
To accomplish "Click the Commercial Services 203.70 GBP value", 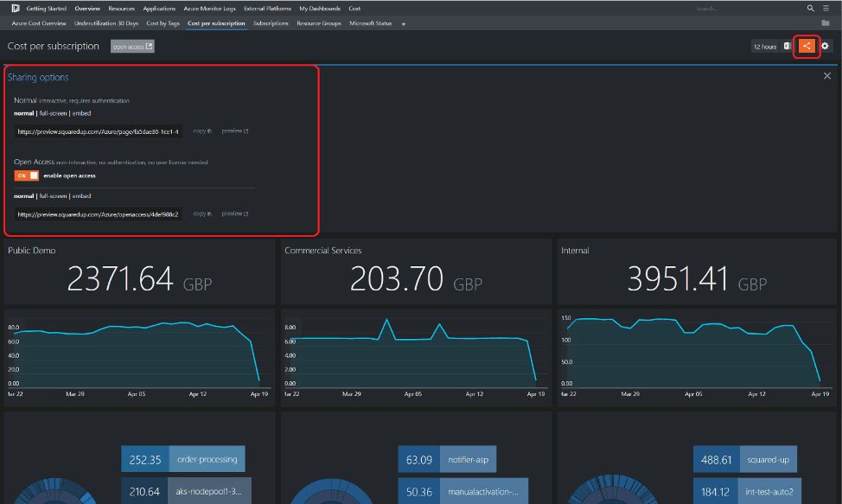I will (x=416, y=279).
